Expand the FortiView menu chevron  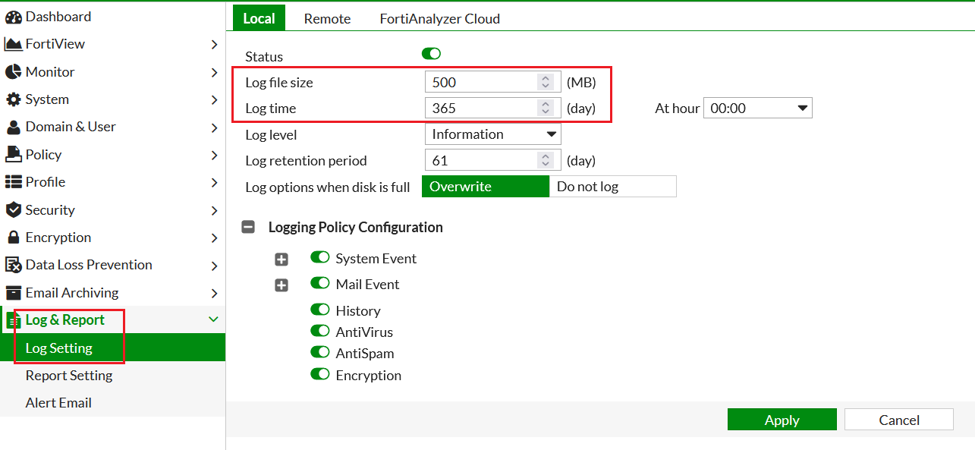click(214, 45)
